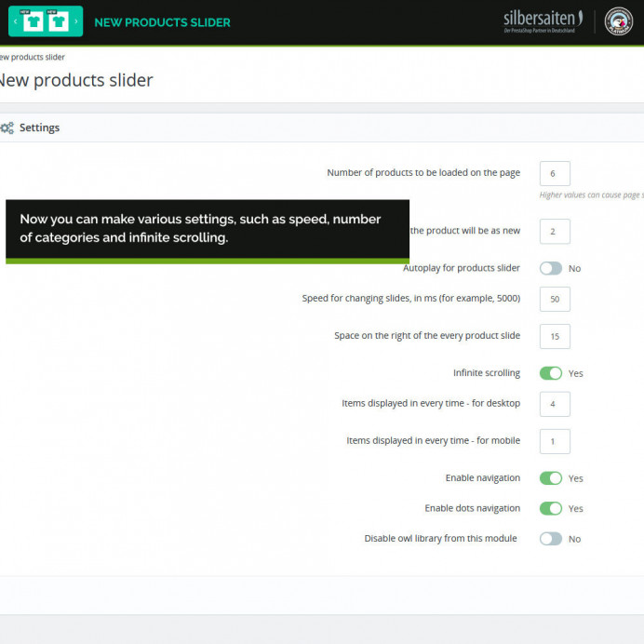Click the 'Infinite scrolling' label
Screen dimensions: 644x644
[x=487, y=373]
